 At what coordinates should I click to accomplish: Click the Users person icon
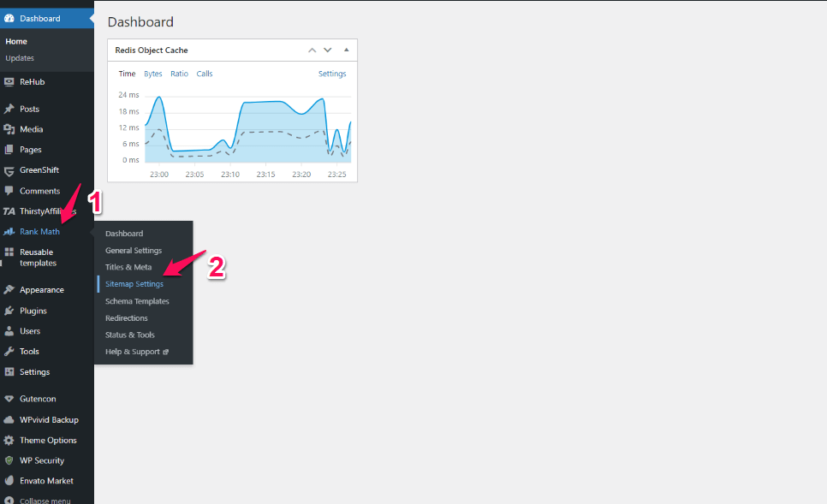tap(9, 331)
